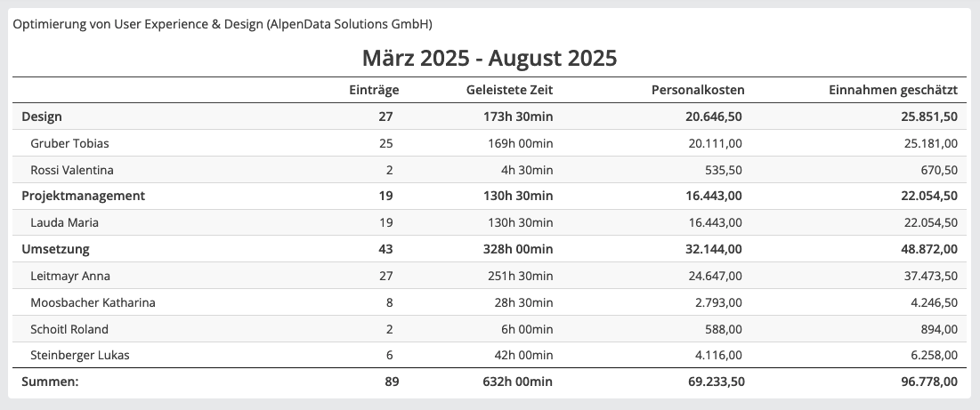Viewport: 980px width, 410px height.
Task: Click the Summen total row label
Action: point(50,382)
